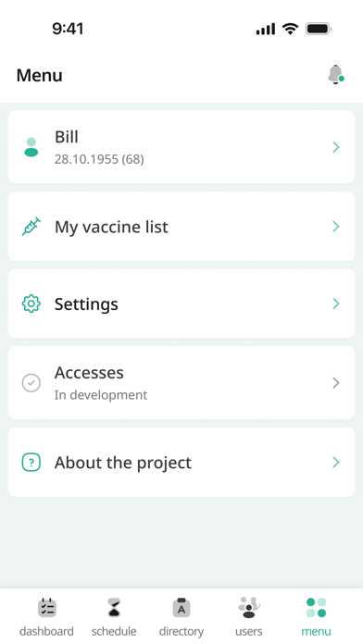363x644 pixels.
Task: Expand Bill's profile with the chevron
Action: tap(336, 147)
